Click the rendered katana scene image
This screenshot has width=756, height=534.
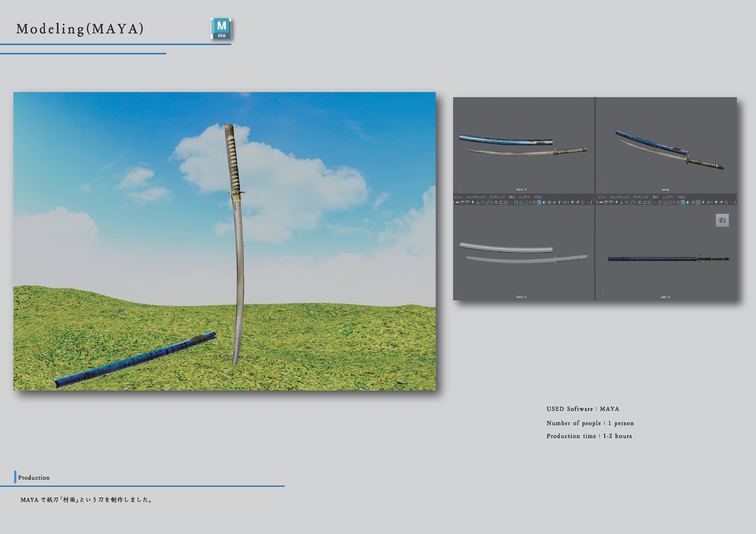coord(224,241)
